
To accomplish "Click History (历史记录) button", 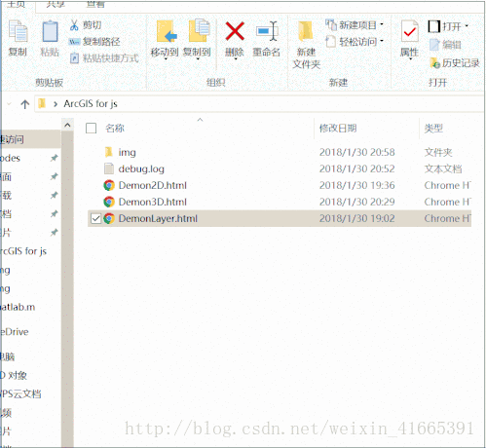I will [x=454, y=63].
